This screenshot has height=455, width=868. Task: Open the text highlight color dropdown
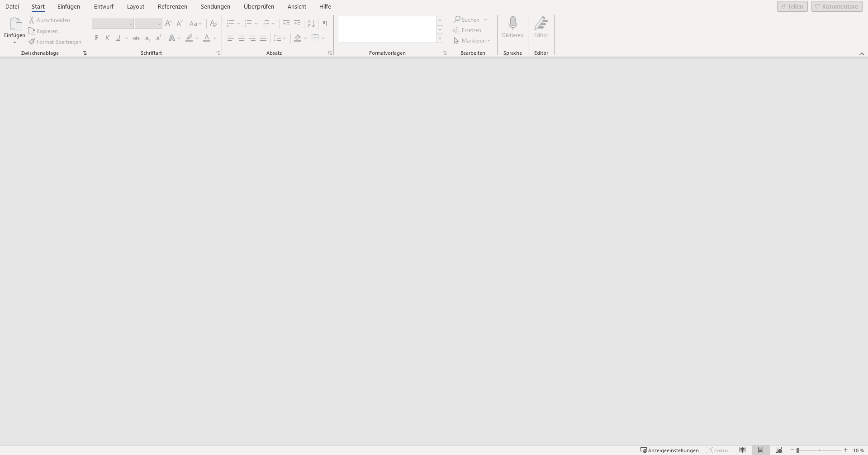point(196,38)
